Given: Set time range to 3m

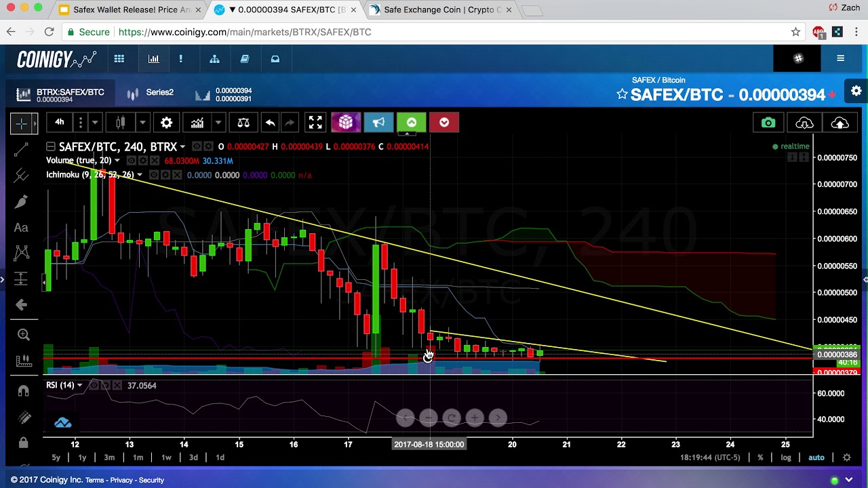Looking at the screenshot, I should click(x=109, y=457).
